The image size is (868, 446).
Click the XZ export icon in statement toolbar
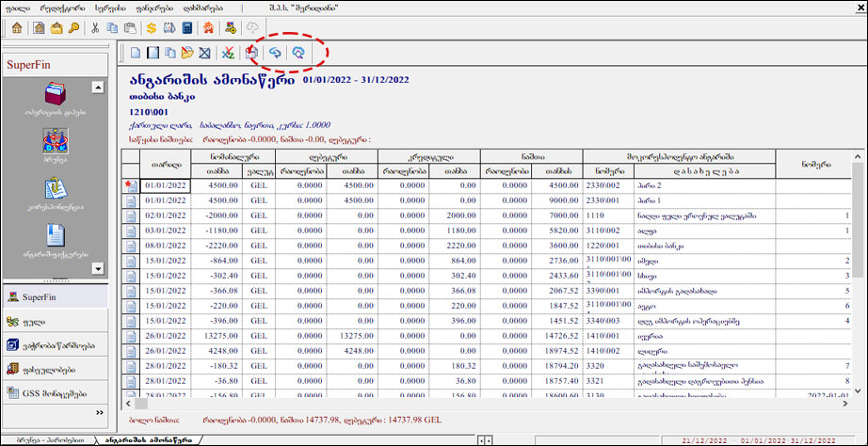point(228,53)
